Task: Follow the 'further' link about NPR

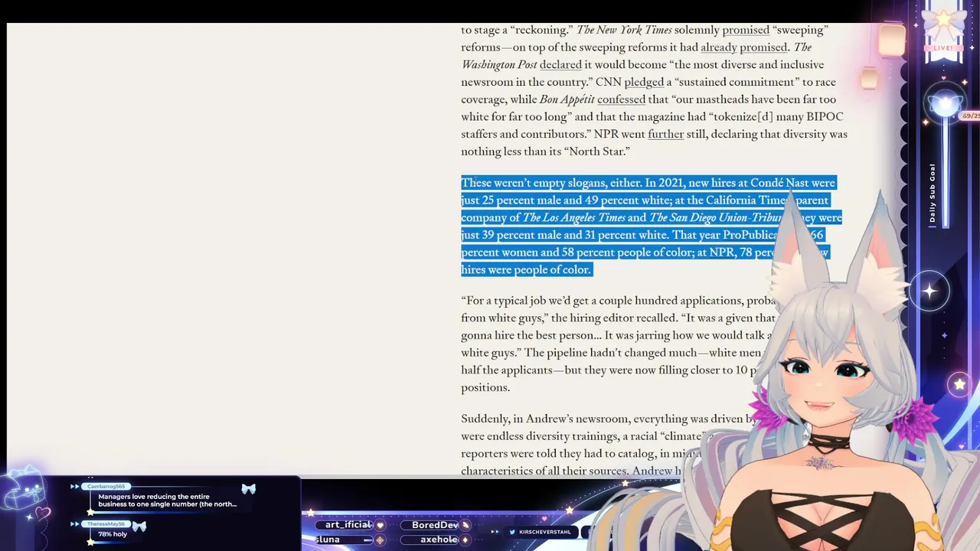Action: (x=665, y=134)
